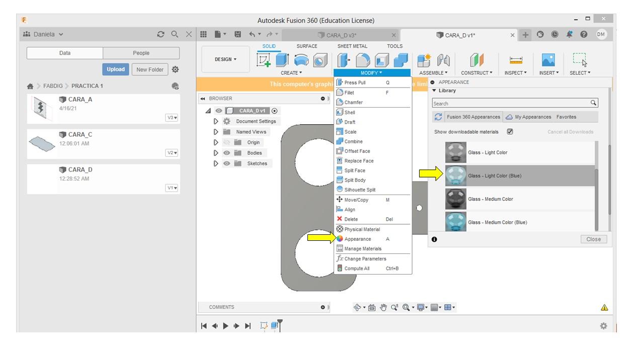
Task: Select the Hole tool in CREATE group
Action: 320,60
